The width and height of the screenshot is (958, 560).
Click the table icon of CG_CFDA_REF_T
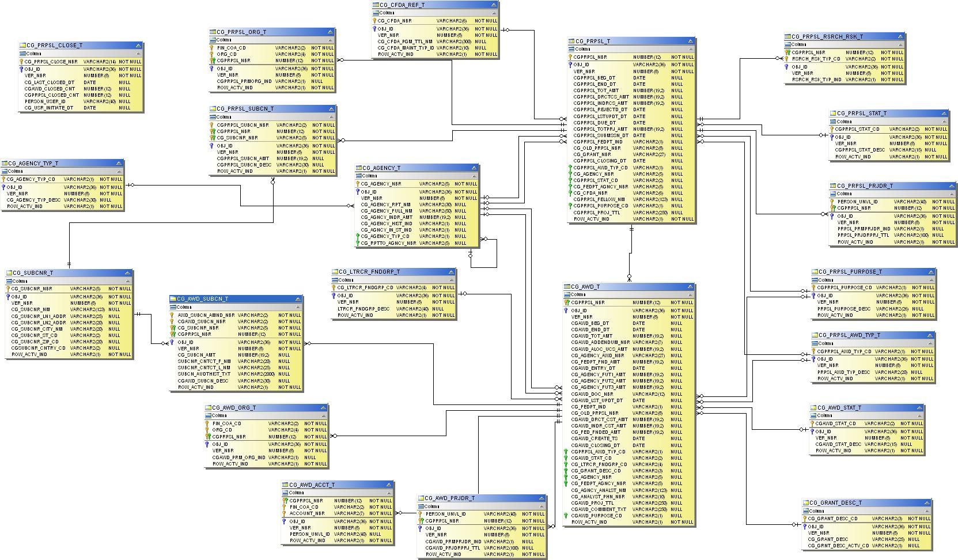(376, 5)
